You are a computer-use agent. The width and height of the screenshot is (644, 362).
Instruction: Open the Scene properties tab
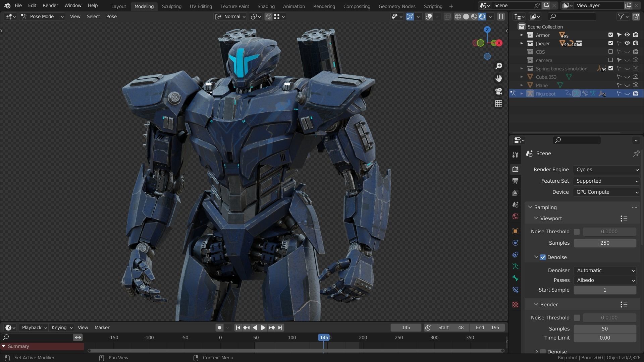[516, 204]
